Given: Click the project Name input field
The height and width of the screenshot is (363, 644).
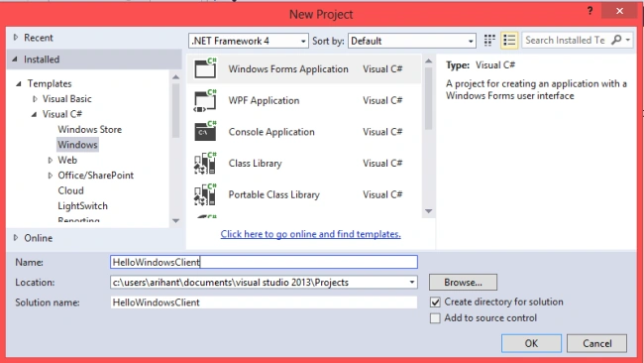Looking at the screenshot, I should point(264,262).
